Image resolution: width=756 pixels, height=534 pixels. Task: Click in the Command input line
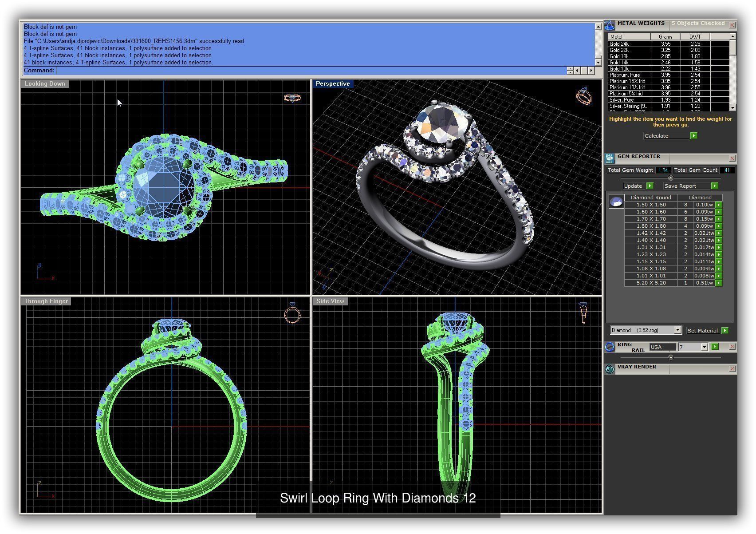coord(311,71)
